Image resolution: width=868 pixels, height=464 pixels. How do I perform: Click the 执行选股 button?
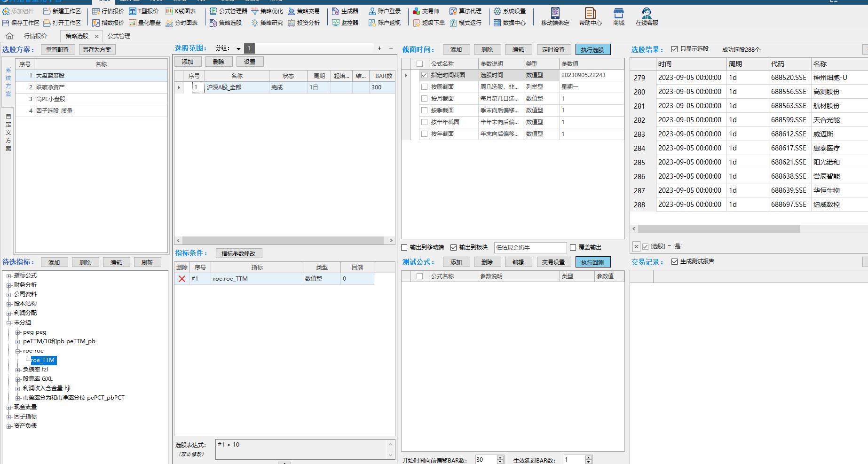pos(592,50)
